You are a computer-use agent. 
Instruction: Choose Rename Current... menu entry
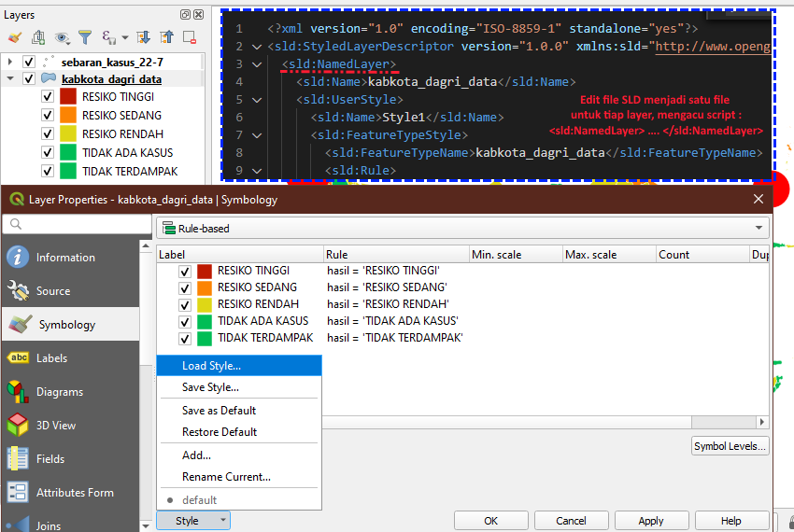point(239,477)
